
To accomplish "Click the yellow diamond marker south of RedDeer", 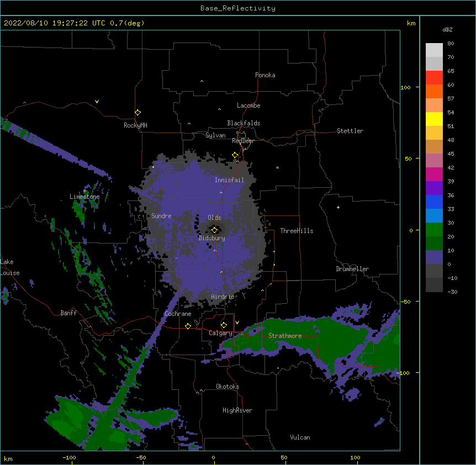I will click(x=235, y=155).
